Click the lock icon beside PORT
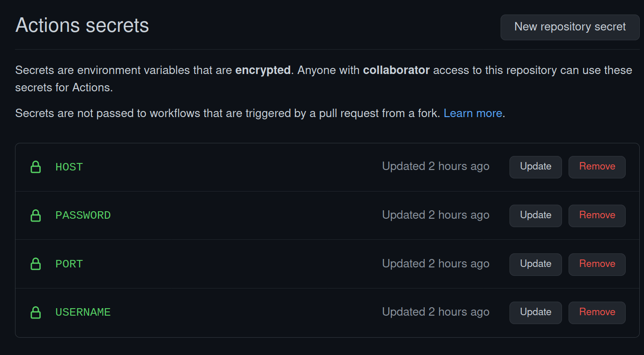Image resolution: width=644 pixels, height=355 pixels. point(36,264)
